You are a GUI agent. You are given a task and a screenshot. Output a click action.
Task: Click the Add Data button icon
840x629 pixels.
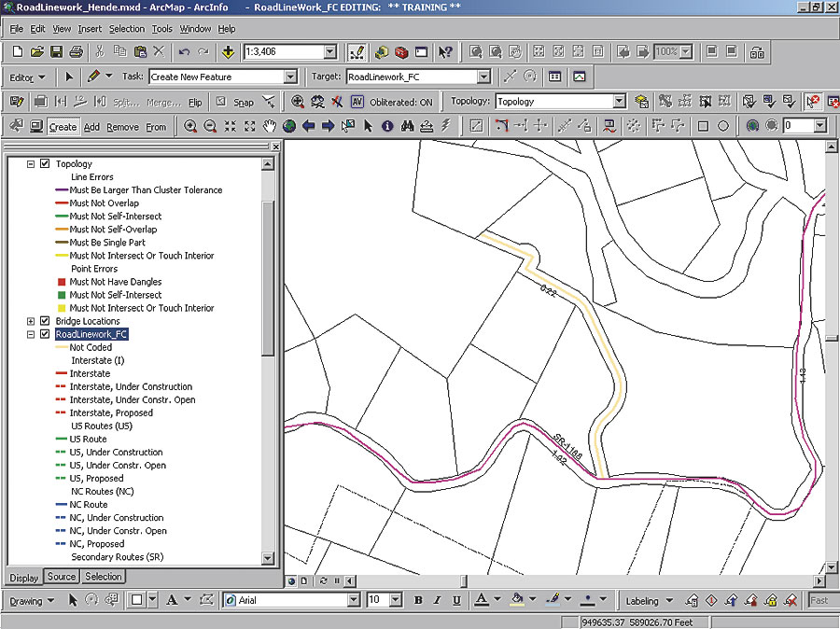pos(228,52)
